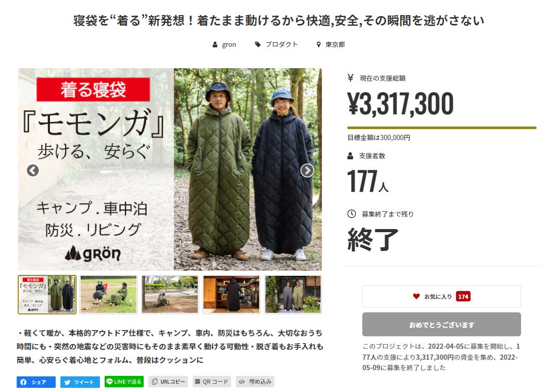Click the next image arrow on carousel

[x=307, y=170]
